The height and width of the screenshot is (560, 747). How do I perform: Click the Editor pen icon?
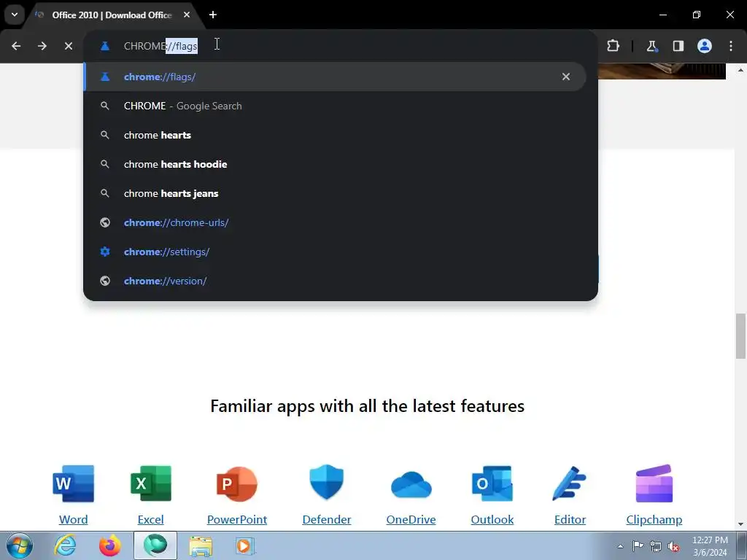click(x=570, y=483)
